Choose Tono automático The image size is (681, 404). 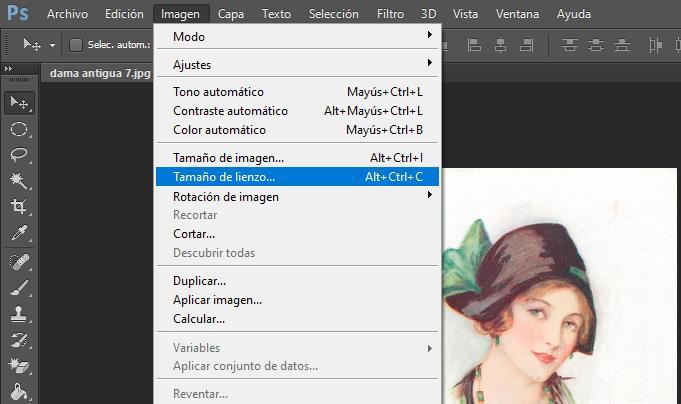[x=298, y=92]
